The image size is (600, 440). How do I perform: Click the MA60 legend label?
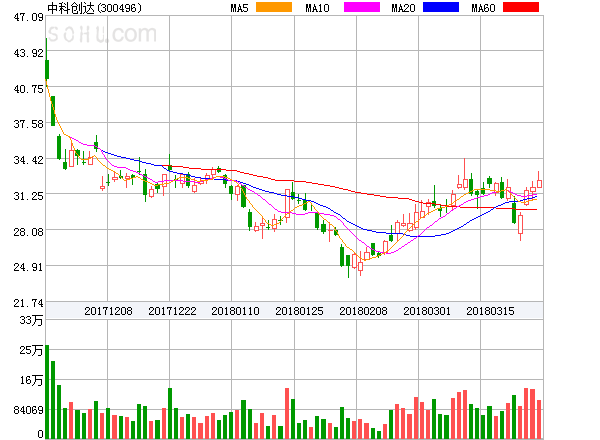click(483, 8)
